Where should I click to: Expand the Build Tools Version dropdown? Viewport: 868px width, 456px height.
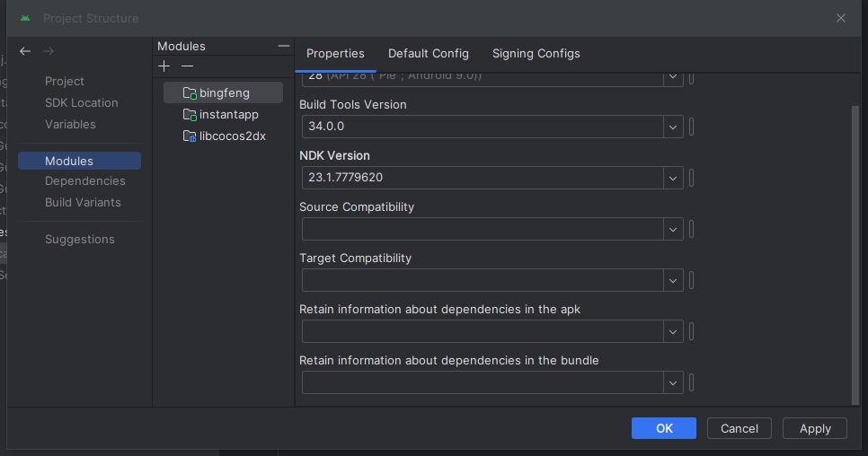pyautogui.click(x=673, y=127)
